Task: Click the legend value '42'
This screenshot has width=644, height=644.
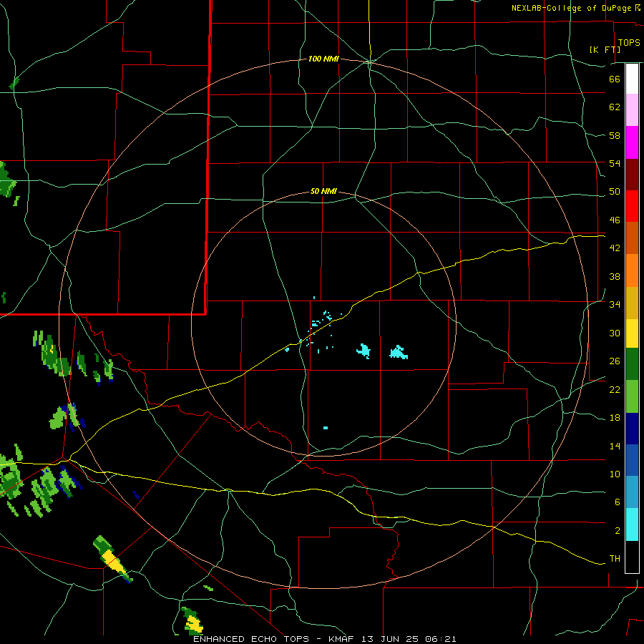Action: pos(615,248)
